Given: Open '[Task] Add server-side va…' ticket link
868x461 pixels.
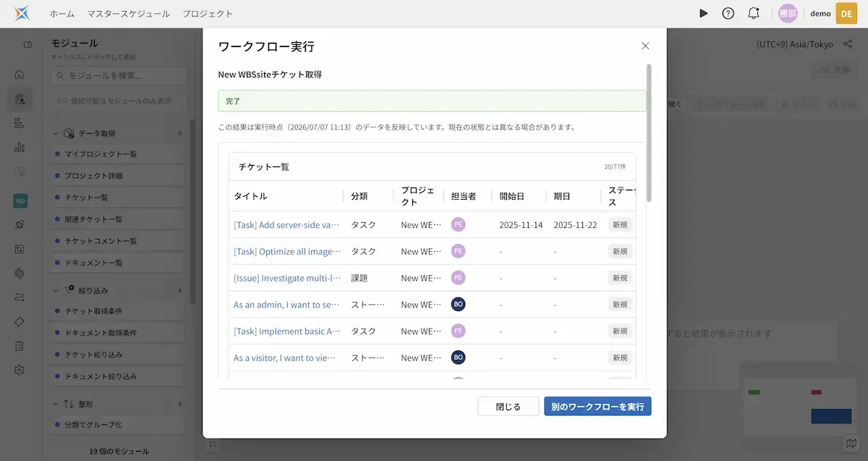Looking at the screenshot, I should click(286, 225).
